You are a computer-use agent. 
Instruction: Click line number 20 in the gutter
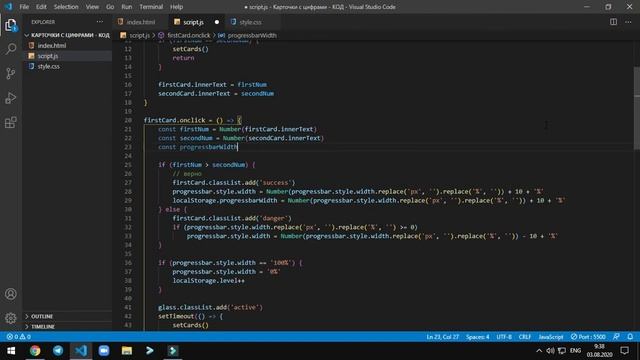[x=128, y=120]
